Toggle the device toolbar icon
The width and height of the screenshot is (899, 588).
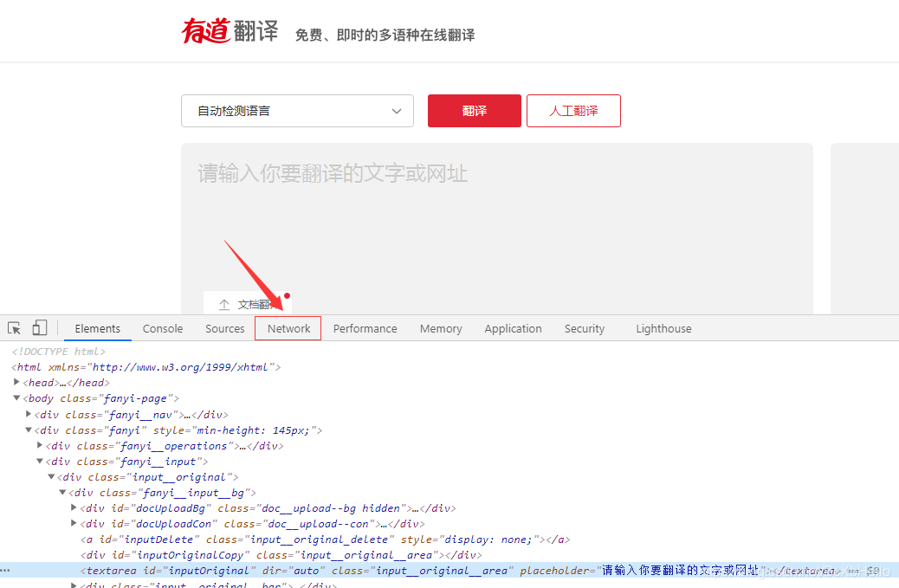point(39,328)
